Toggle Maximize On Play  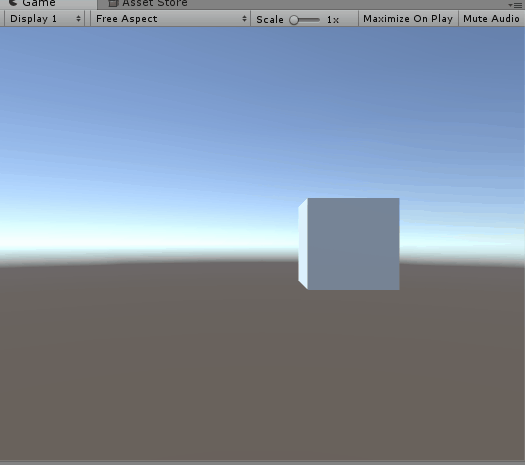click(x=408, y=18)
